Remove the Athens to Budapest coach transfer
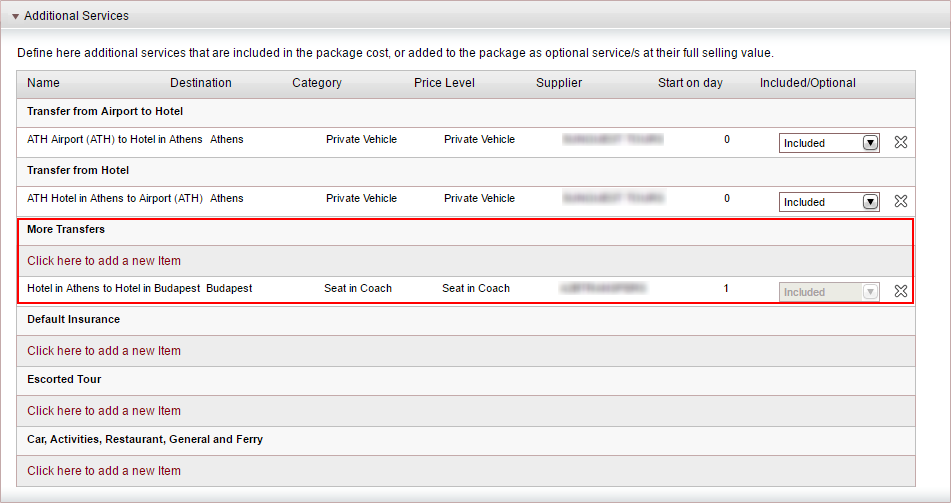Viewport: 951px width, 503px height. coord(901,291)
